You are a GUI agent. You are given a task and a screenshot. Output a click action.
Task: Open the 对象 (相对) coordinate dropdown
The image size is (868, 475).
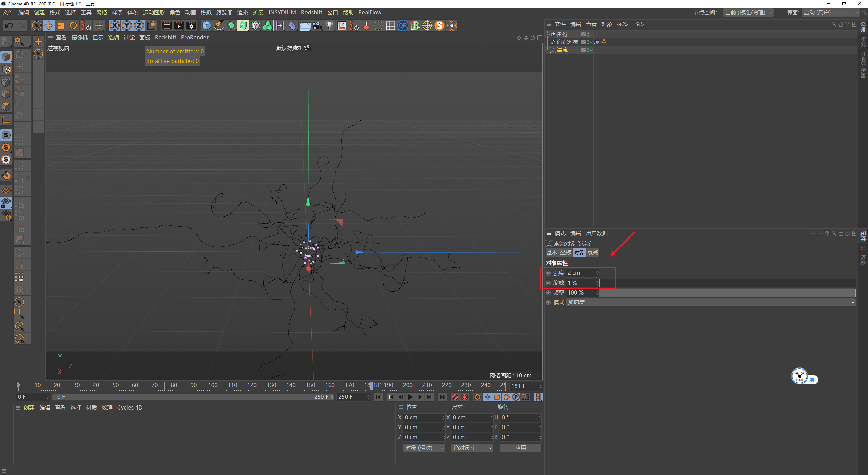[423, 448]
